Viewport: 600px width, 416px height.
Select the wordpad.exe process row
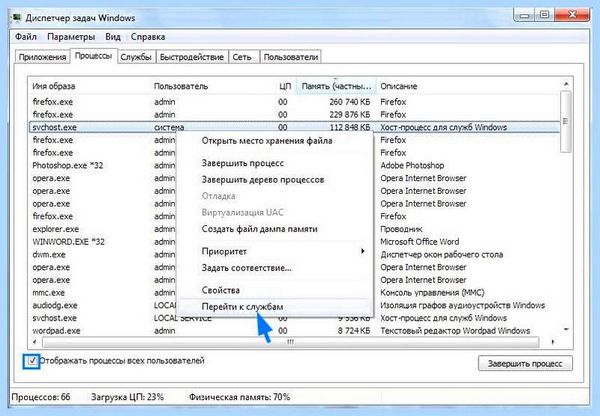click(295, 331)
